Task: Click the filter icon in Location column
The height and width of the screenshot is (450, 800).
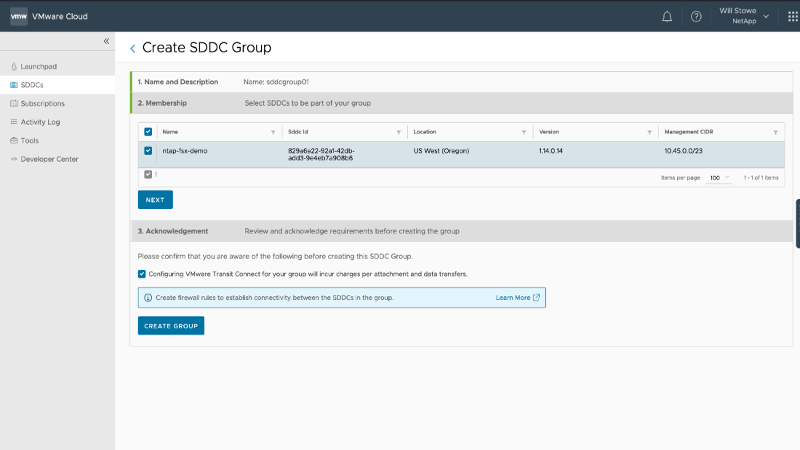Action: (524, 132)
